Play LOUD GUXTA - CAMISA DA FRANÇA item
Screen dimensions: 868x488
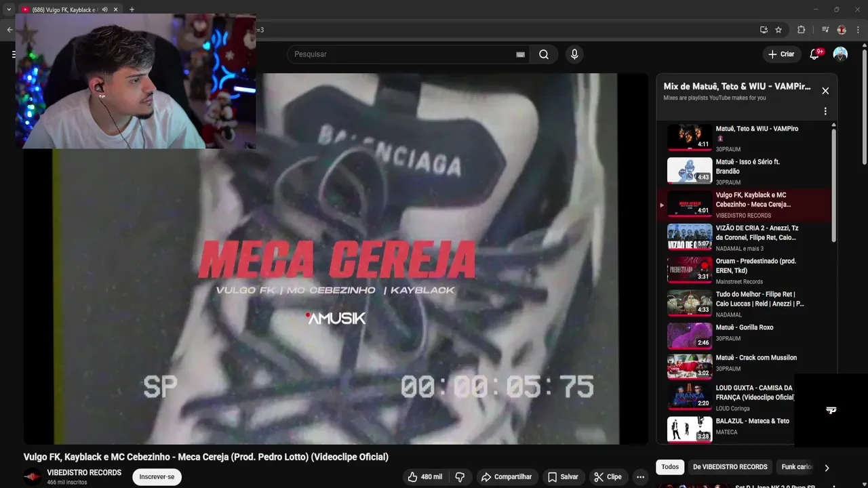point(731,397)
